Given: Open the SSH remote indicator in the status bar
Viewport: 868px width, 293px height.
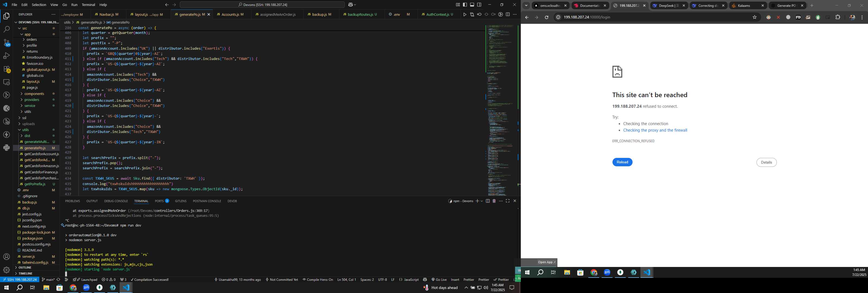Looking at the screenshot, I should 20,279.
